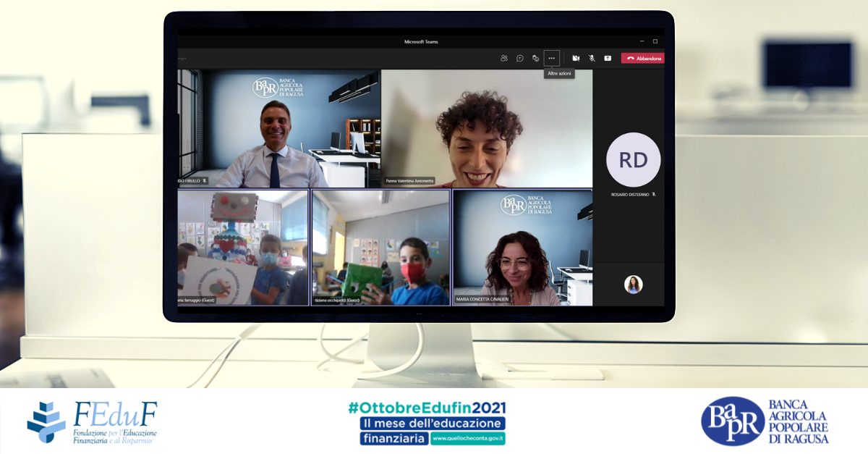Click the Banca Agricola Popolare di Ragusa footer logo

click(x=765, y=421)
